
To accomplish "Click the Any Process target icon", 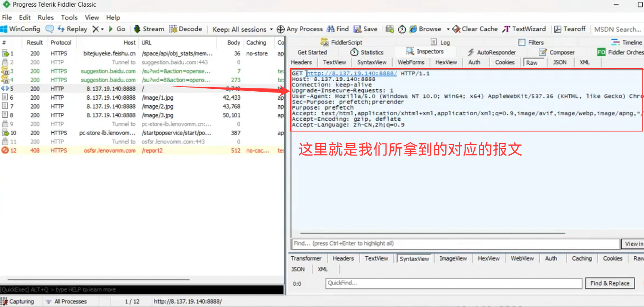I will tap(281, 29).
